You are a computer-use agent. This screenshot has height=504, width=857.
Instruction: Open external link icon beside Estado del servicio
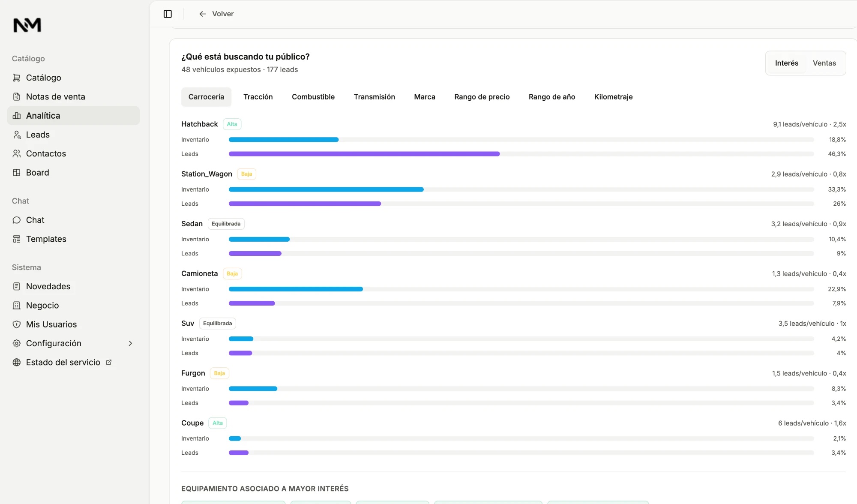[x=109, y=362]
